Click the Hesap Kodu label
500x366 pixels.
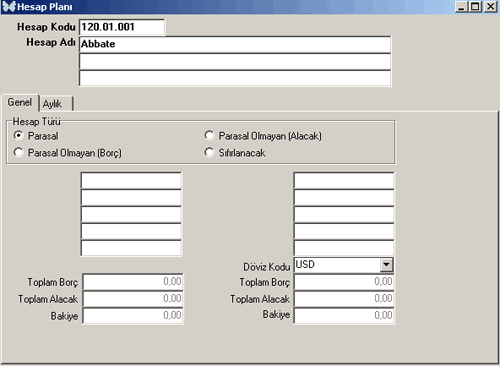pyautogui.click(x=46, y=27)
